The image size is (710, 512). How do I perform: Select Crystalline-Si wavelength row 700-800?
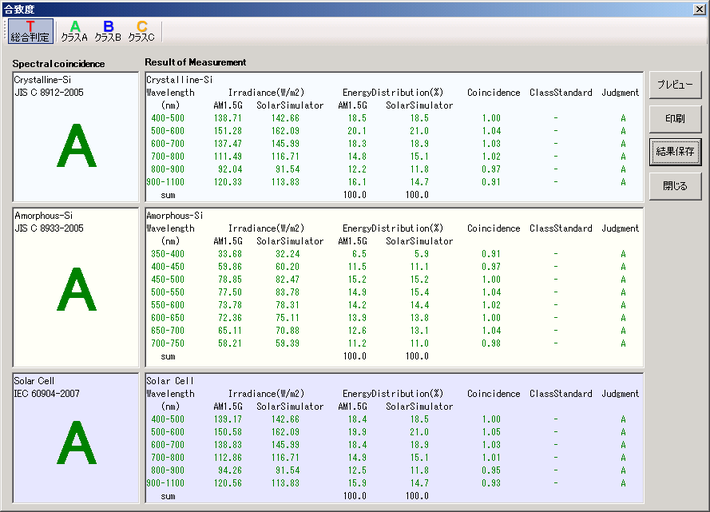[x=168, y=156]
